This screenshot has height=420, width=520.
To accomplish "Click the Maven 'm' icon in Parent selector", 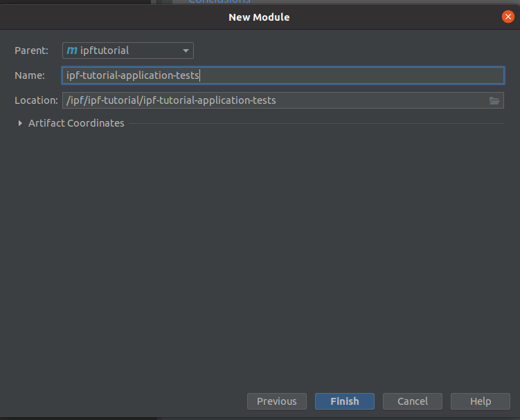I will 71,51.
